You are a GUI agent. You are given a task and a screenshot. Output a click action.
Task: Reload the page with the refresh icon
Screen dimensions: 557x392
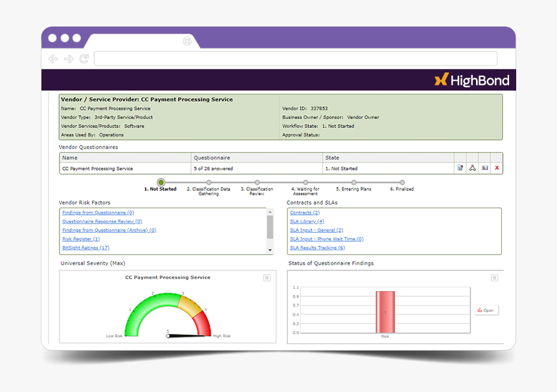pos(84,59)
